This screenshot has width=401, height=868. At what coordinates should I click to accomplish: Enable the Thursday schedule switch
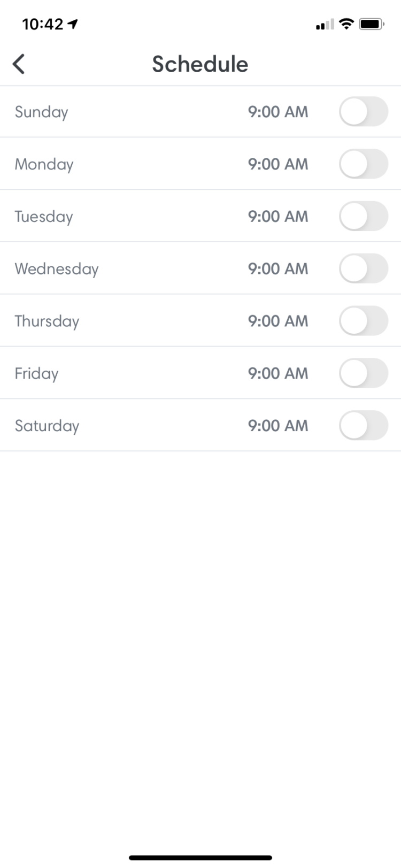[363, 321]
